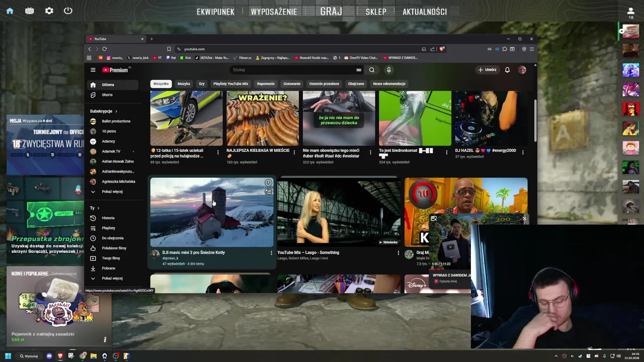Select the Ostatnio przesłane chip
Image resolution: width=644 pixels, height=362 pixels.
(x=324, y=83)
